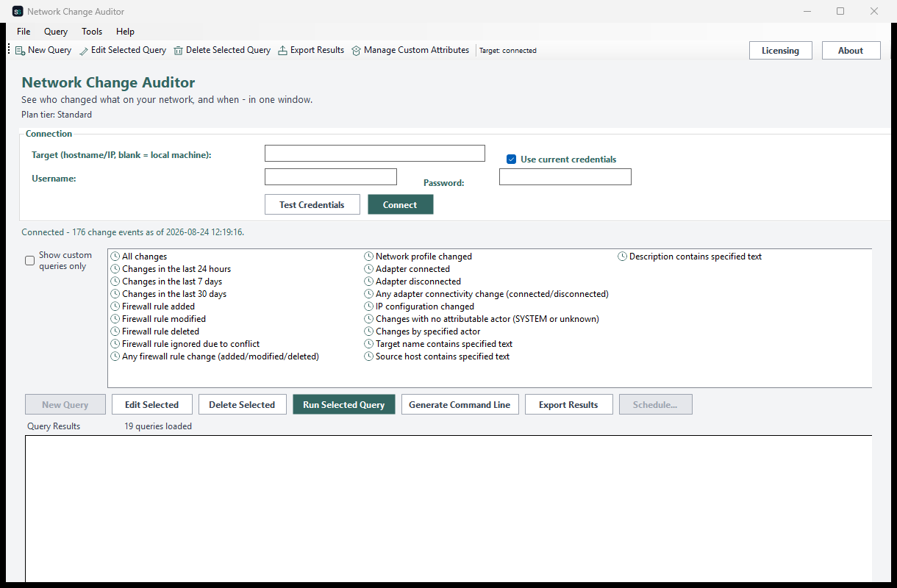
Task: Click the Delete Selected button
Action: click(242, 404)
